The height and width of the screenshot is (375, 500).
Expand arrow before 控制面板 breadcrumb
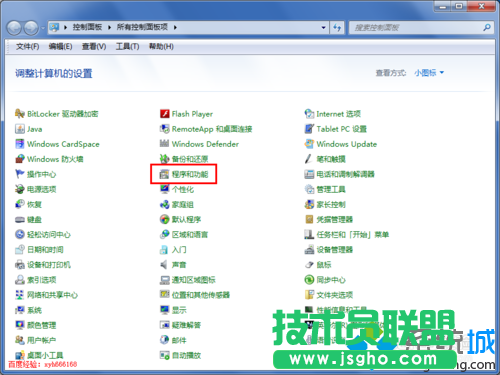(x=65, y=27)
